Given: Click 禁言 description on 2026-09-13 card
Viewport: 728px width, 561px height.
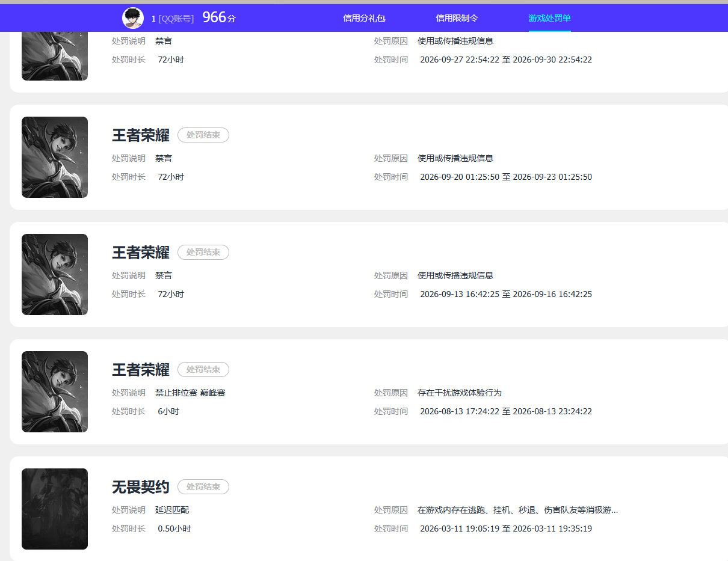Looking at the screenshot, I should [164, 275].
